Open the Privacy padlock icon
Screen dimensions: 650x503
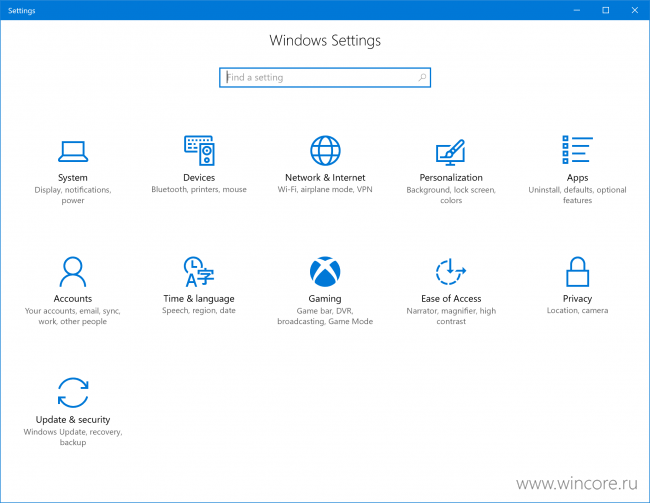pos(577,272)
